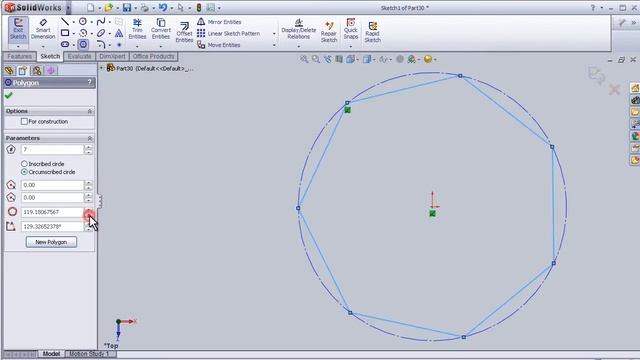Open the ConfigurationManager tab icon
The width and height of the screenshot is (640, 360).
coord(37,71)
